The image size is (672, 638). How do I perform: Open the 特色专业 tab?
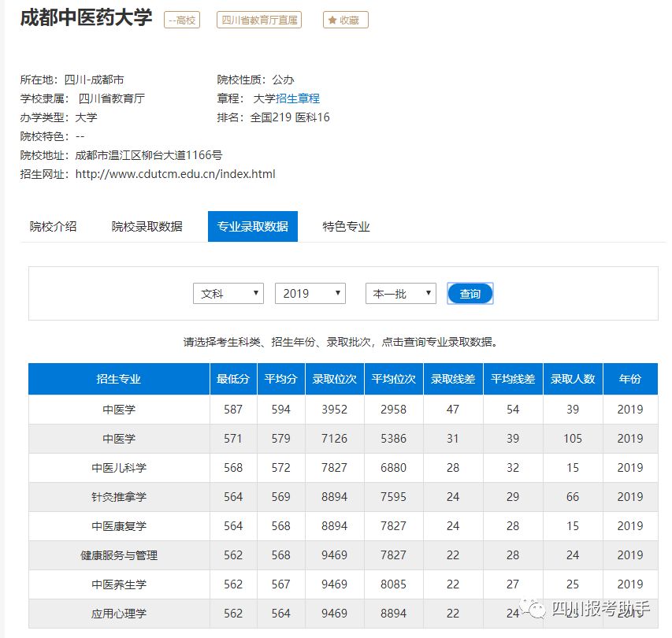tap(346, 226)
